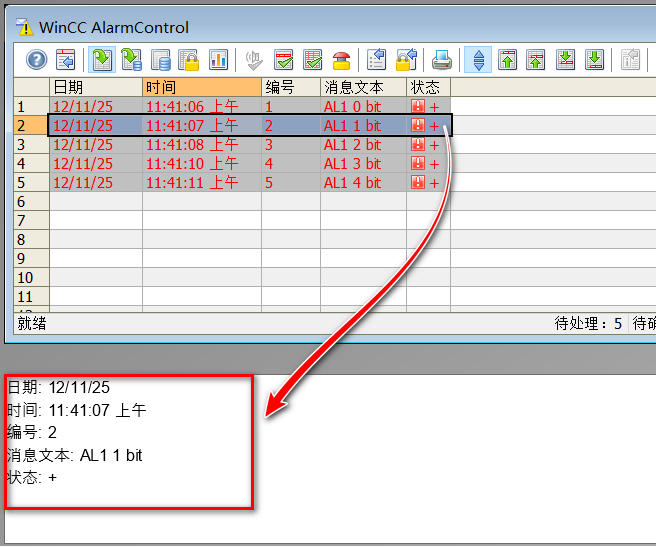Jump to the last message
Viewport: 656px width, 548px height.
click(x=594, y=60)
